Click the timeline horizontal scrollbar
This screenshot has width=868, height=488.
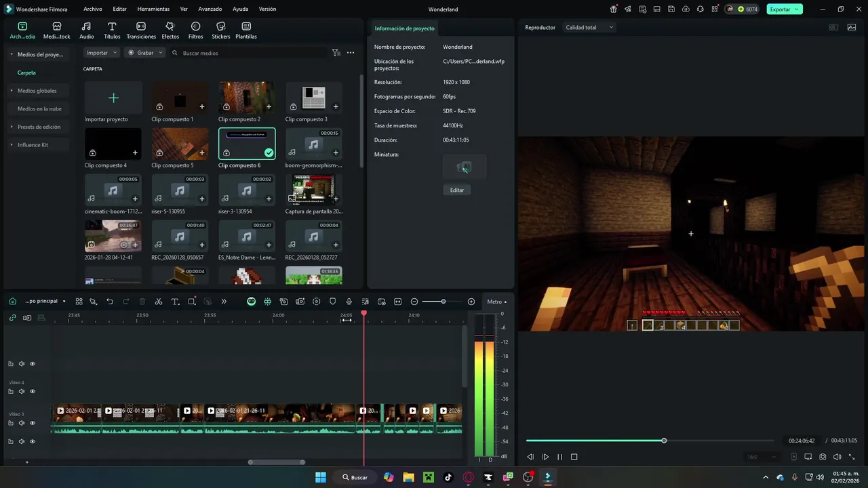coord(276,462)
